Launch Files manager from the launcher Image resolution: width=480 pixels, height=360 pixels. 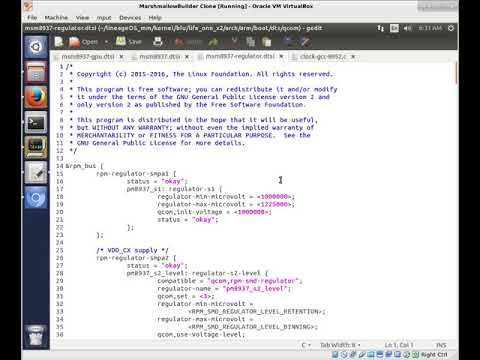point(36,72)
